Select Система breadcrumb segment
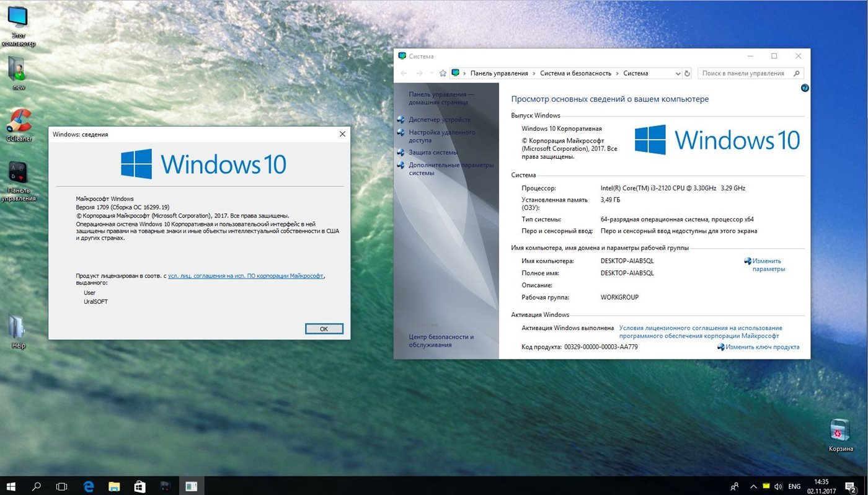Image resolution: width=868 pixels, height=495 pixels. tap(635, 73)
